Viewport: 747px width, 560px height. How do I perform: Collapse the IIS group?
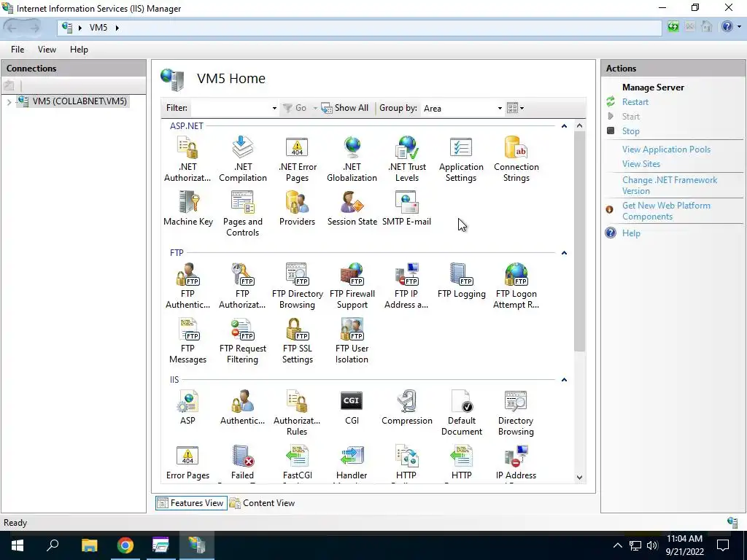(564, 379)
